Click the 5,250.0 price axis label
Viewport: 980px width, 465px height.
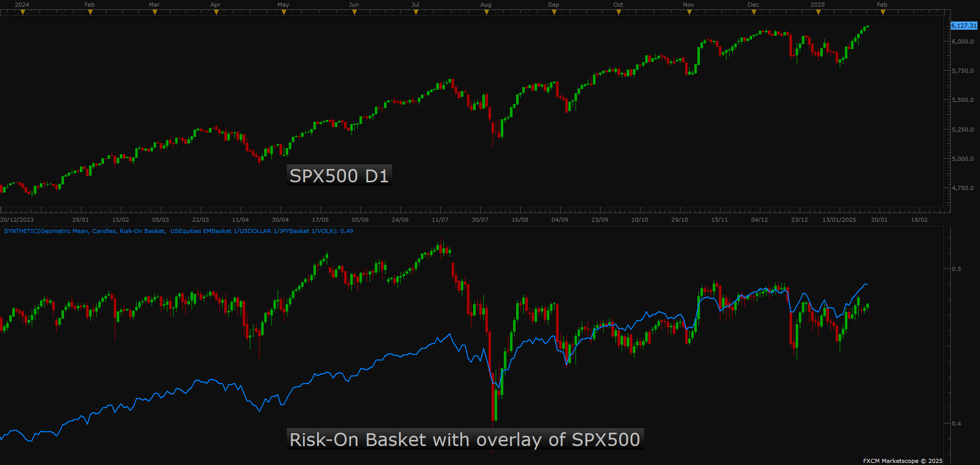(x=963, y=130)
